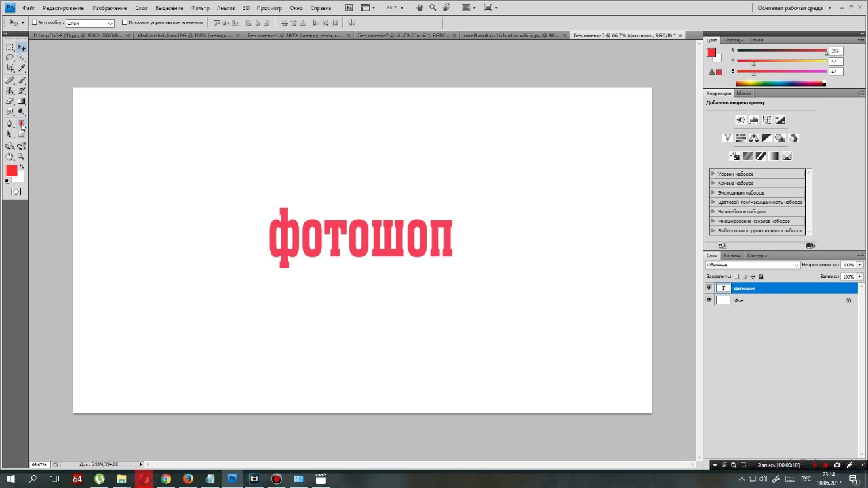Expand Экспозиция наборов presets
Screen dimensions: 868x488
pos(713,192)
